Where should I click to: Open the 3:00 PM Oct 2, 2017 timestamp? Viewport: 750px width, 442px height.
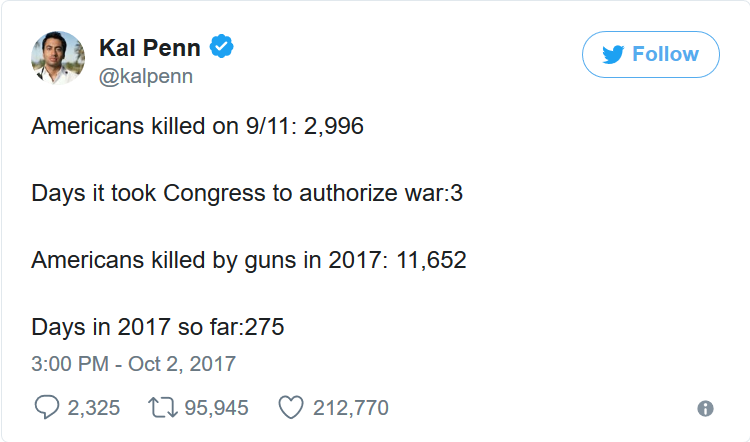coord(133,364)
